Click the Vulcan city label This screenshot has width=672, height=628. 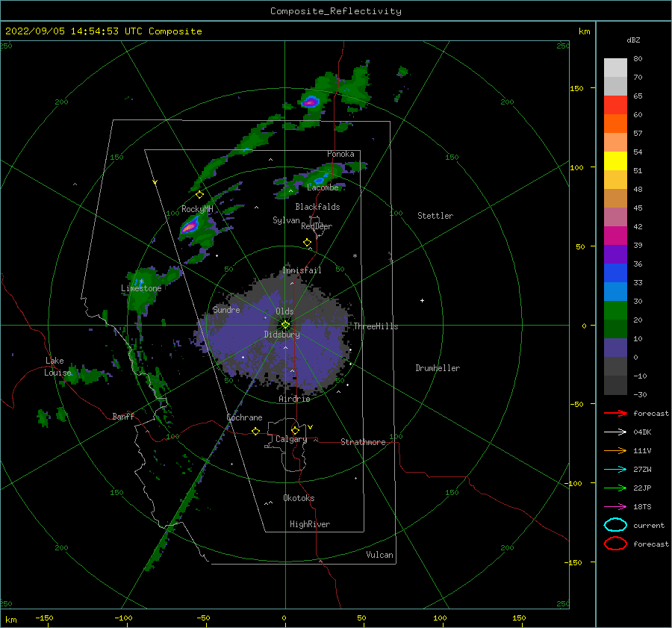click(x=379, y=555)
